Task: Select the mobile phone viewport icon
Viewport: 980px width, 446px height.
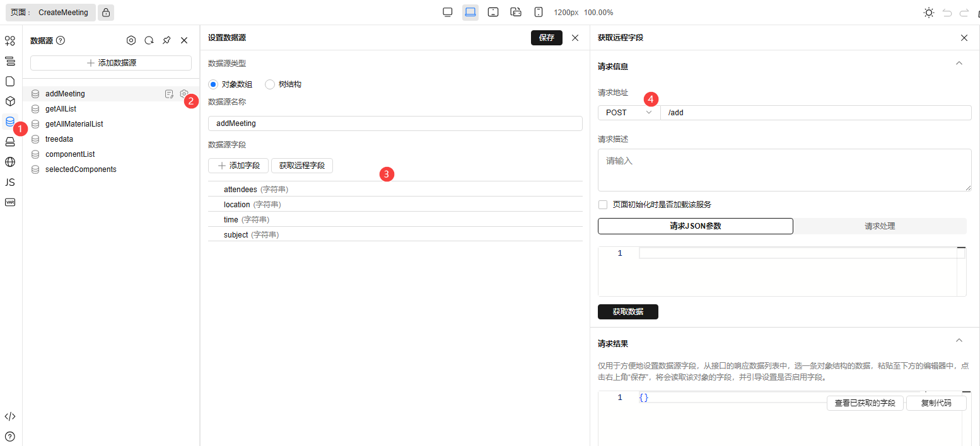Action: point(539,13)
